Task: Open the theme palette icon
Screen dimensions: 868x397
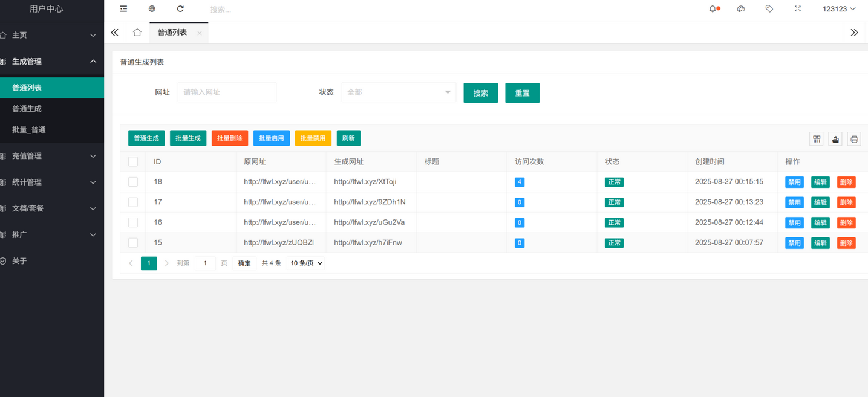Action: [740, 8]
